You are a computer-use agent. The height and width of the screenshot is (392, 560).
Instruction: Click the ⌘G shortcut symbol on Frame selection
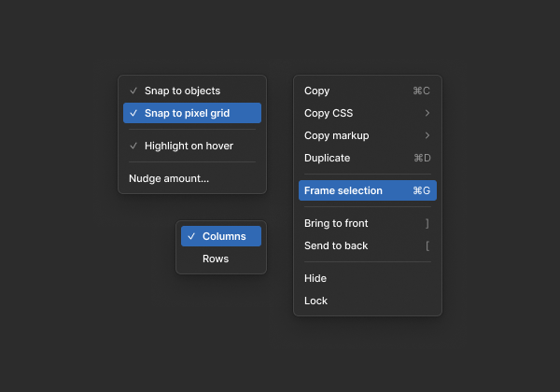tap(421, 190)
